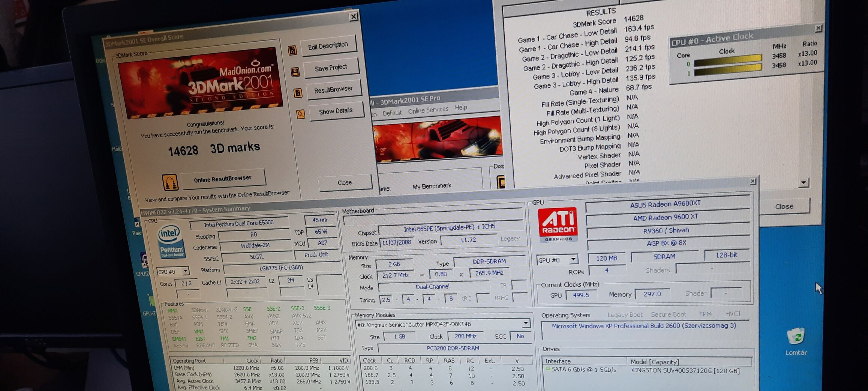This screenshot has width=868, height=391.
Task: Click the Save Project button
Action: 331,68
